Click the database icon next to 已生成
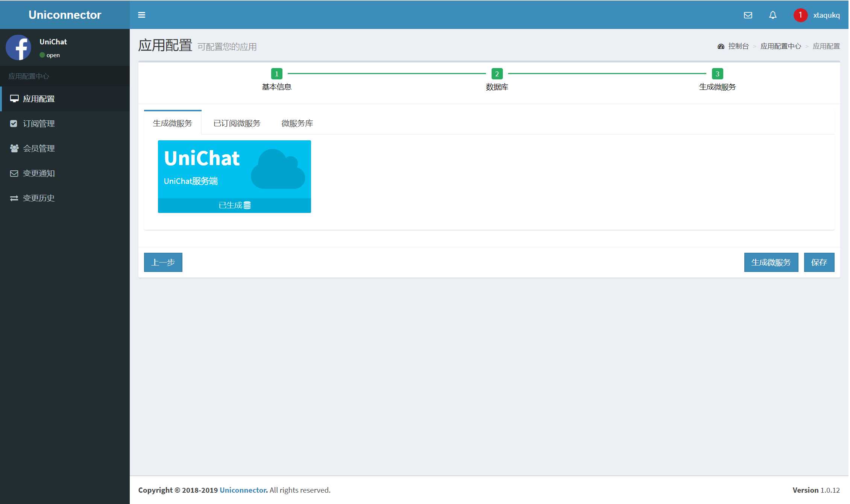This screenshot has height=504, width=850. (x=247, y=205)
